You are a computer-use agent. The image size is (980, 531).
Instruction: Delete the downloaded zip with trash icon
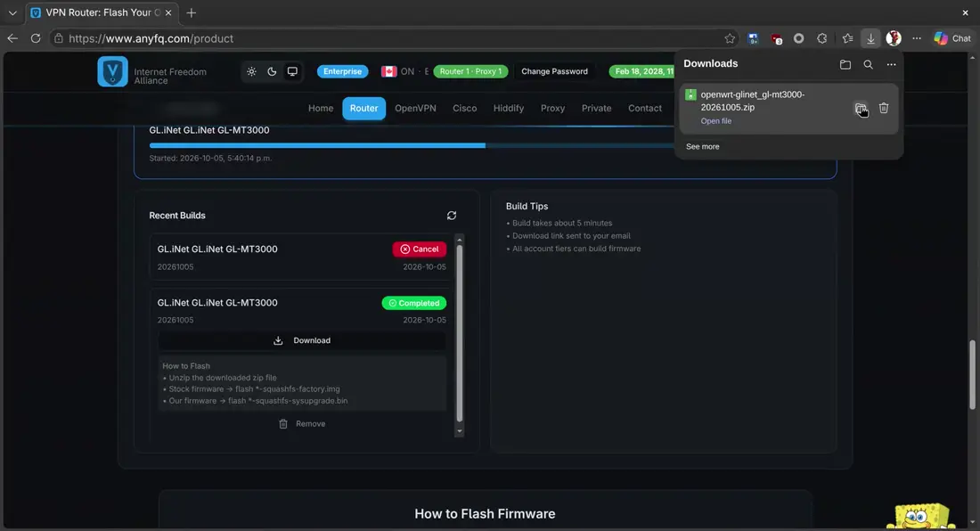click(884, 108)
